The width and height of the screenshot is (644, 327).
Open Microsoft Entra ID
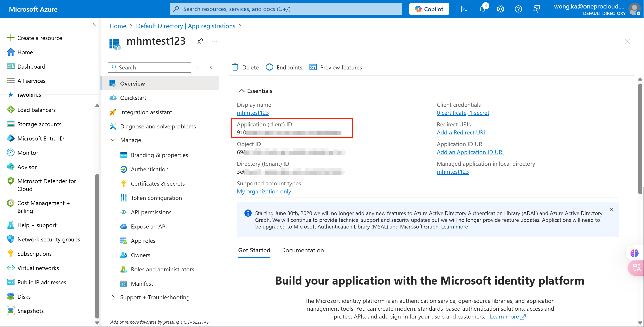click(x=35, y=138)
